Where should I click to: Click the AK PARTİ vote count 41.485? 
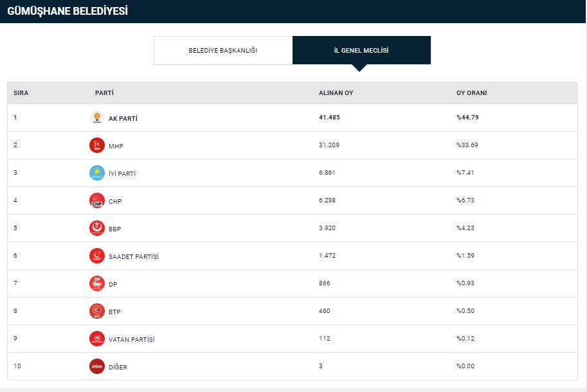click(x=329, y=118)
